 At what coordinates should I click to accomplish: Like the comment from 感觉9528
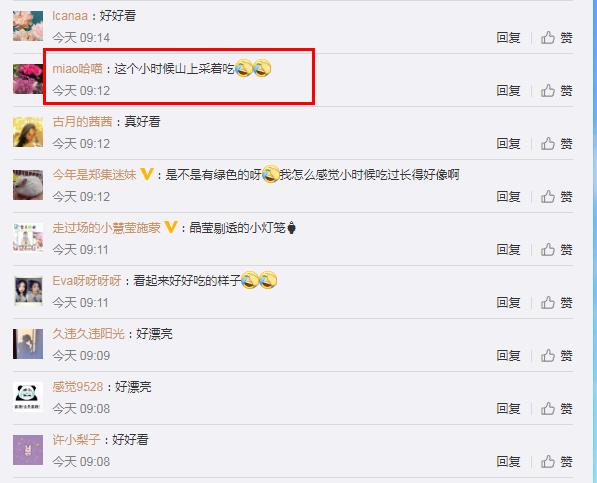pos(557,408)
